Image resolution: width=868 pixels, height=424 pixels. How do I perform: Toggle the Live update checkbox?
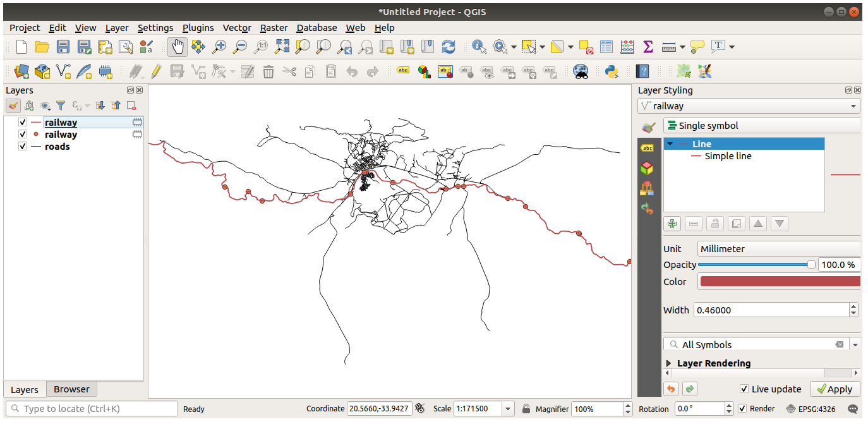pos(744,389)
